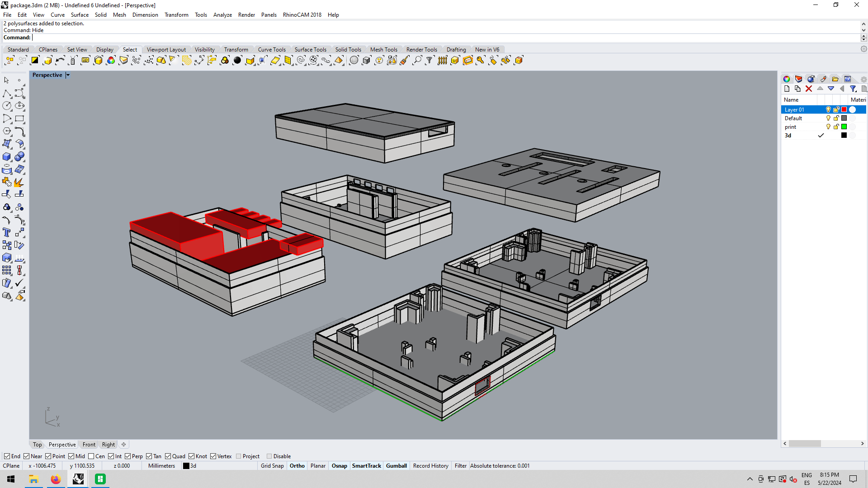This screenshot has width=868, height=488.
Task: Switch to the Solid Tools toolbar tab
Action: point(348,50)
